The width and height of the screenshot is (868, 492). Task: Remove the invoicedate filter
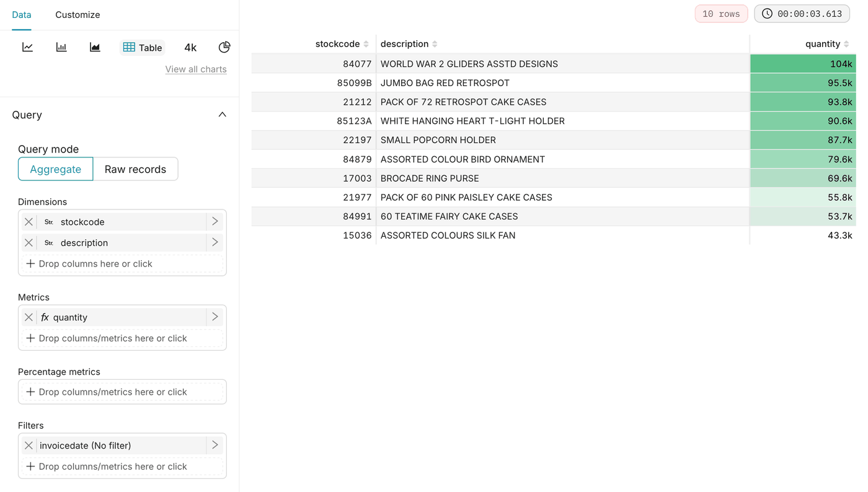[29, 446]
